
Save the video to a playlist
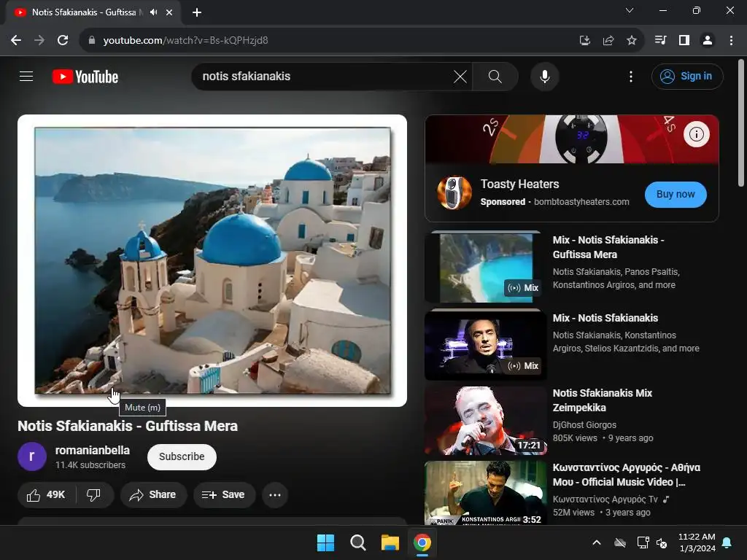click(224, 495)
